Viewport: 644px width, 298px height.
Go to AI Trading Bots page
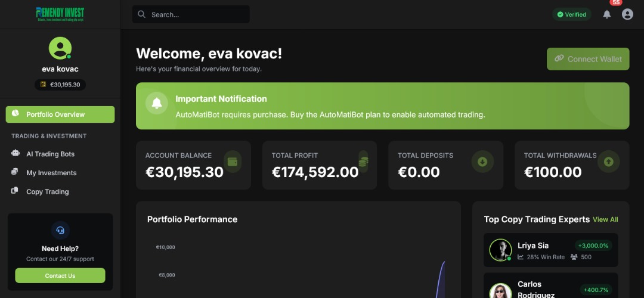50,154
